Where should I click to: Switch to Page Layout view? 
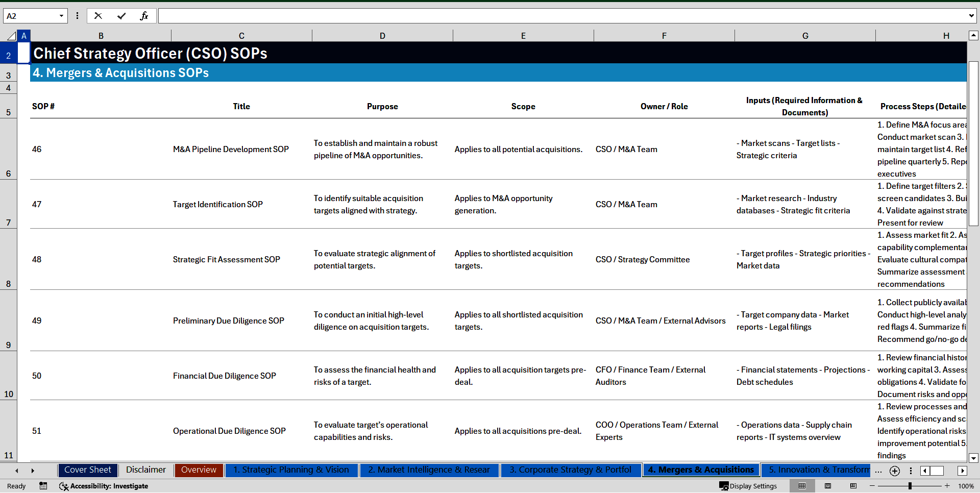pos(828,486)
